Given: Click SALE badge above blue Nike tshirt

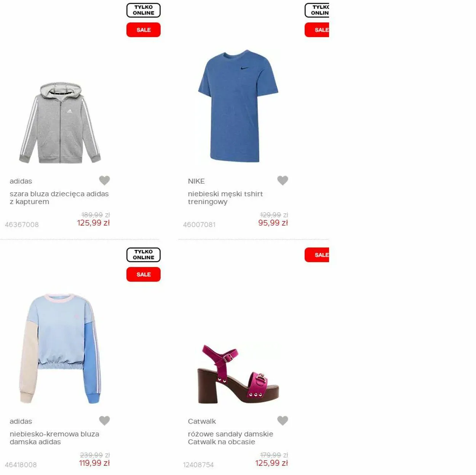Looking at the screenshot, I should [317, 30].
